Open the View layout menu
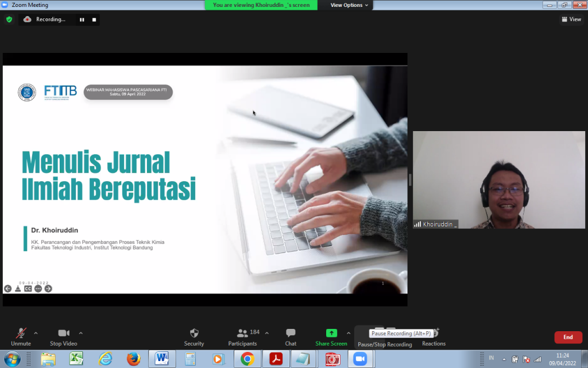 (571, 20)
